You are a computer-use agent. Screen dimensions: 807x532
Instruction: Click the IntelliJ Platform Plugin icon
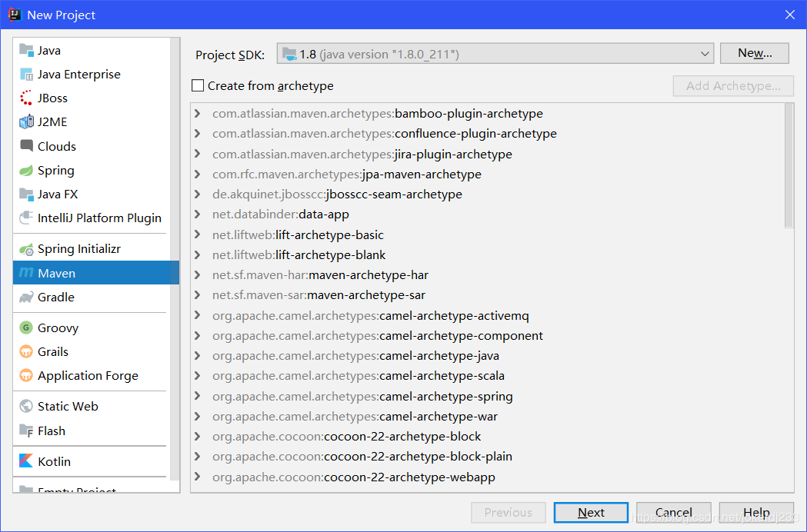pos(26,218)
